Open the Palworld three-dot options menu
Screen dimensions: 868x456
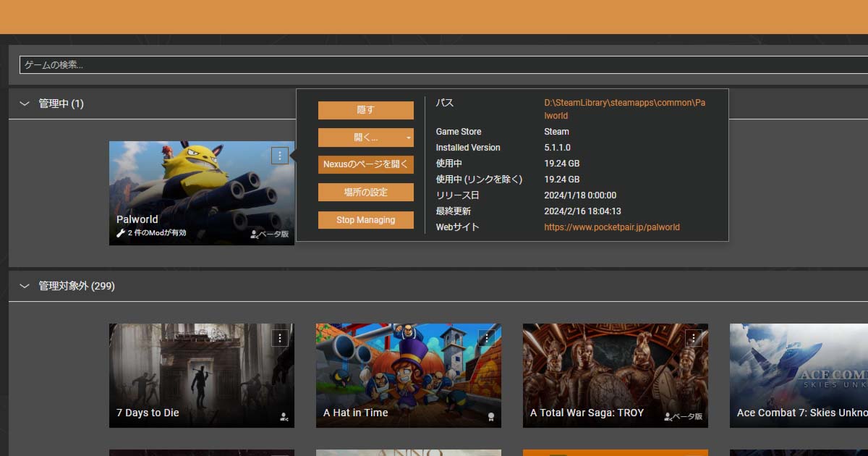tap(280, 156)
